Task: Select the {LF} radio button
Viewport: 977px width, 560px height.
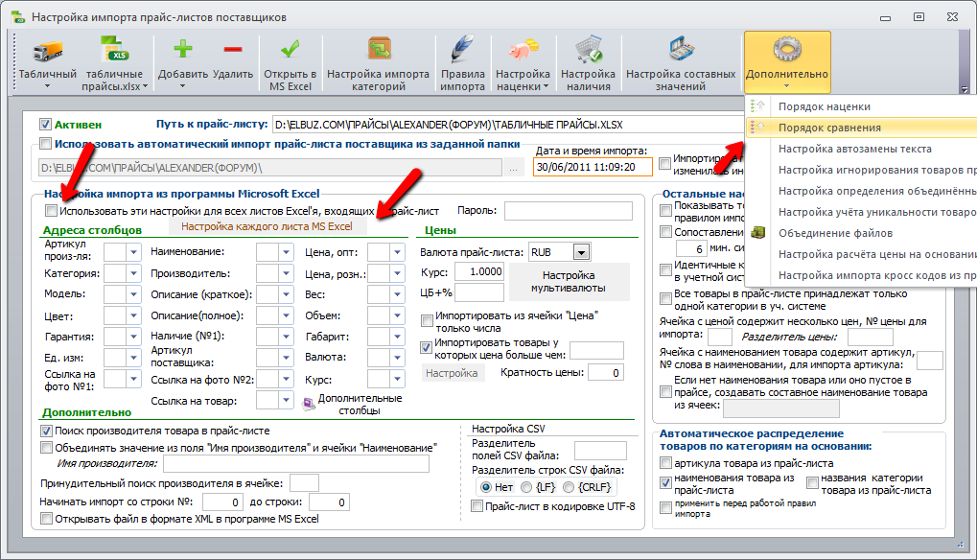Action: point(526,487)
